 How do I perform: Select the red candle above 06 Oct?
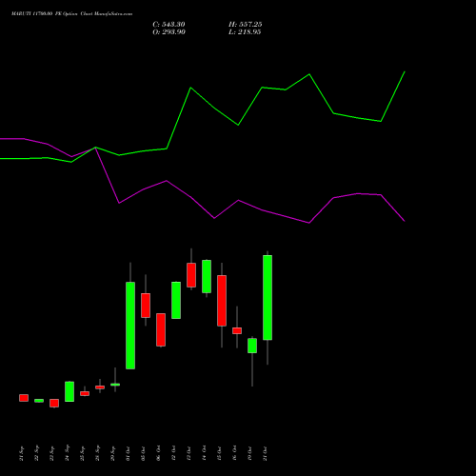(161, 329)
